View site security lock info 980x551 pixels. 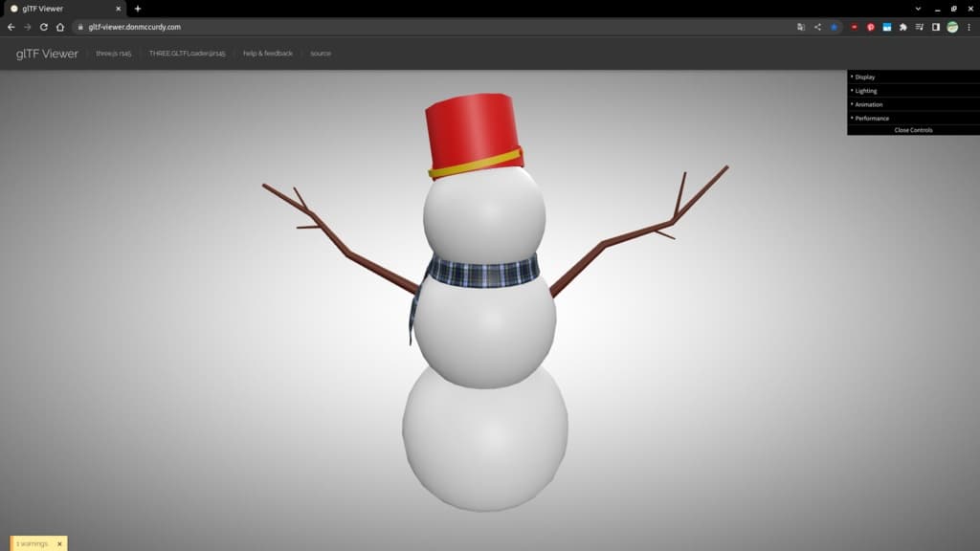(80, 27)
